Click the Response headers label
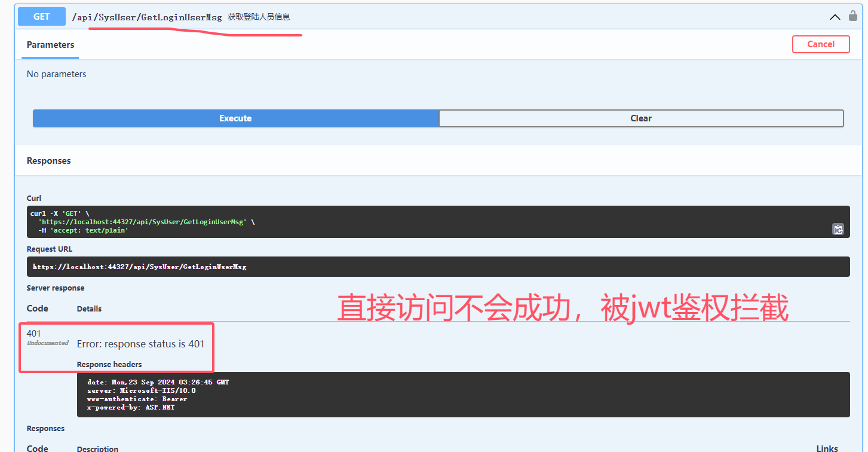 (x=109, y=365)
